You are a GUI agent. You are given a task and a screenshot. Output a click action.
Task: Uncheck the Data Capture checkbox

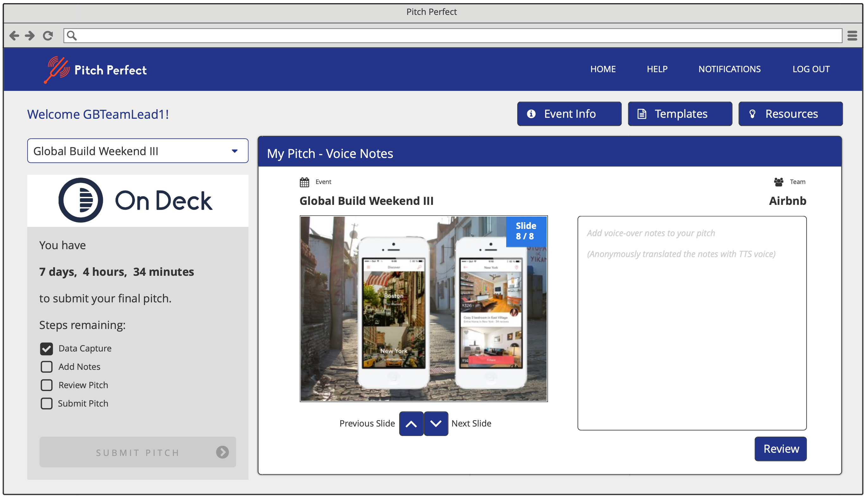(x=47, y=349)
